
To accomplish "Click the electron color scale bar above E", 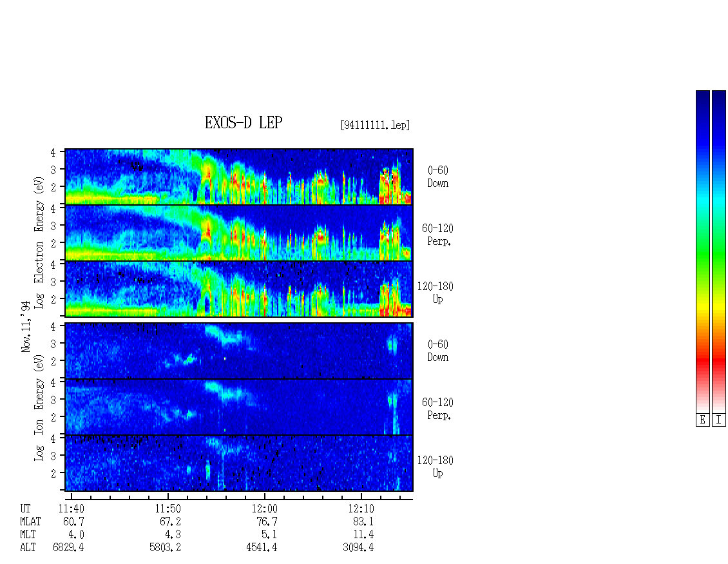I will pos(703,251).
